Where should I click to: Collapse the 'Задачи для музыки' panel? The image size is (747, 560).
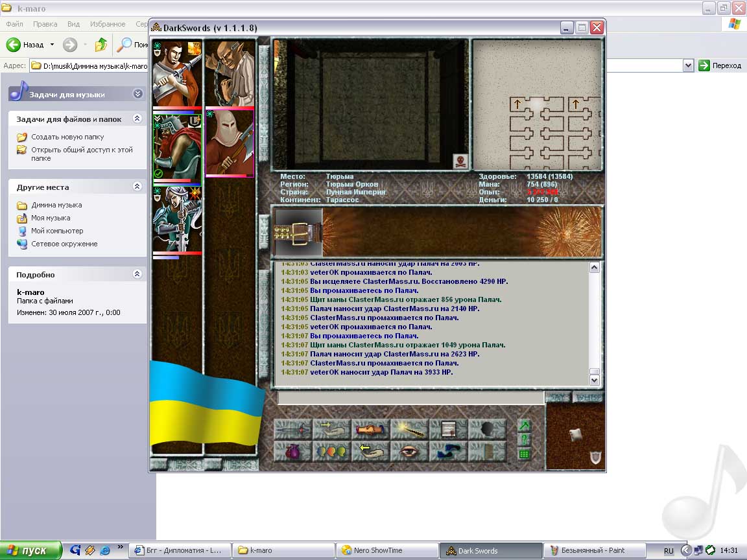tap(137, 94)
